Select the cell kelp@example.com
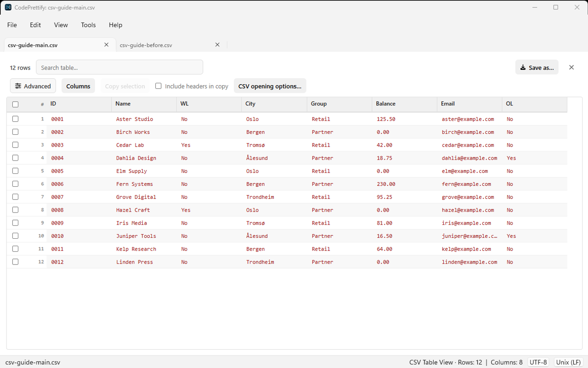The image size is (588, 368). (x=466, y=249)
